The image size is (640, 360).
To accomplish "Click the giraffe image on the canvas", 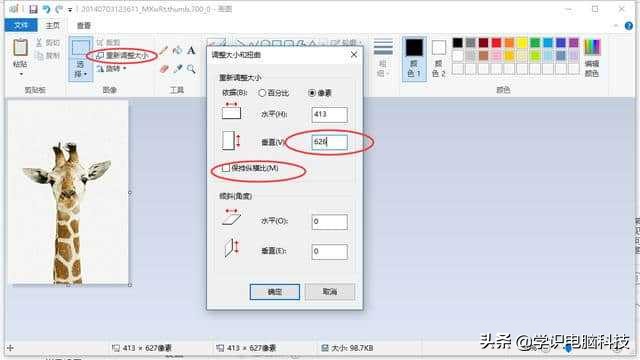I will pos(68,192).
